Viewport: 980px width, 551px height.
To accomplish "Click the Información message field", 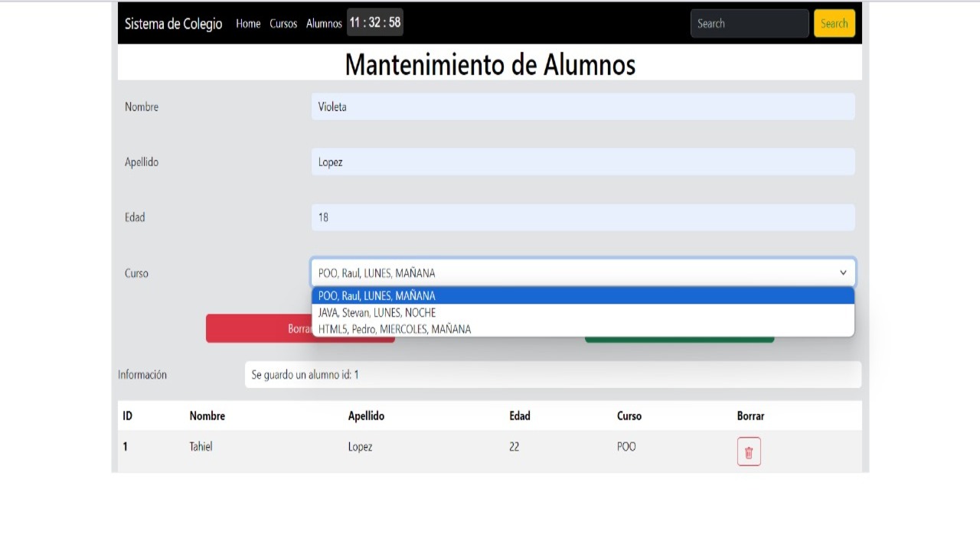I will (553, 375).
